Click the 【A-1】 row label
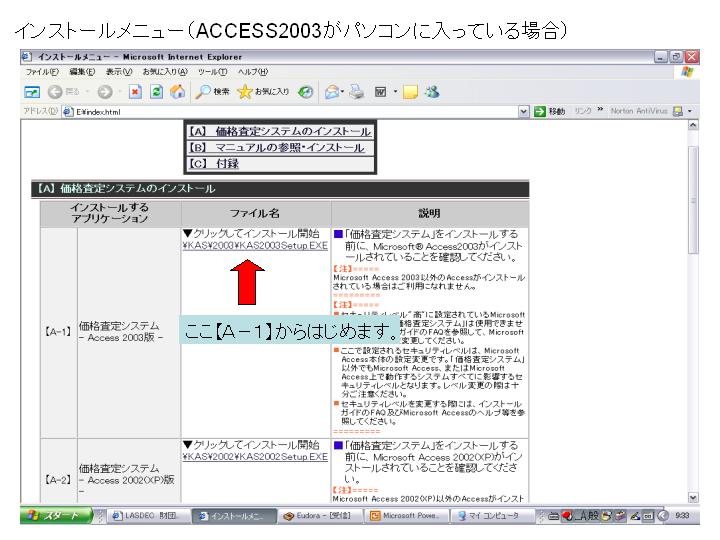This screenshot has width=720, height=540. [58, 332]
